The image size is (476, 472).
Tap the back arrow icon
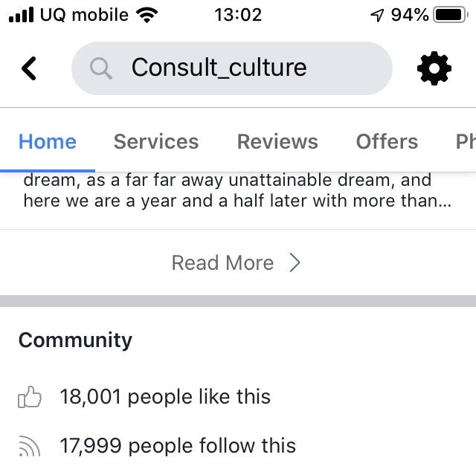click(29, 68)
